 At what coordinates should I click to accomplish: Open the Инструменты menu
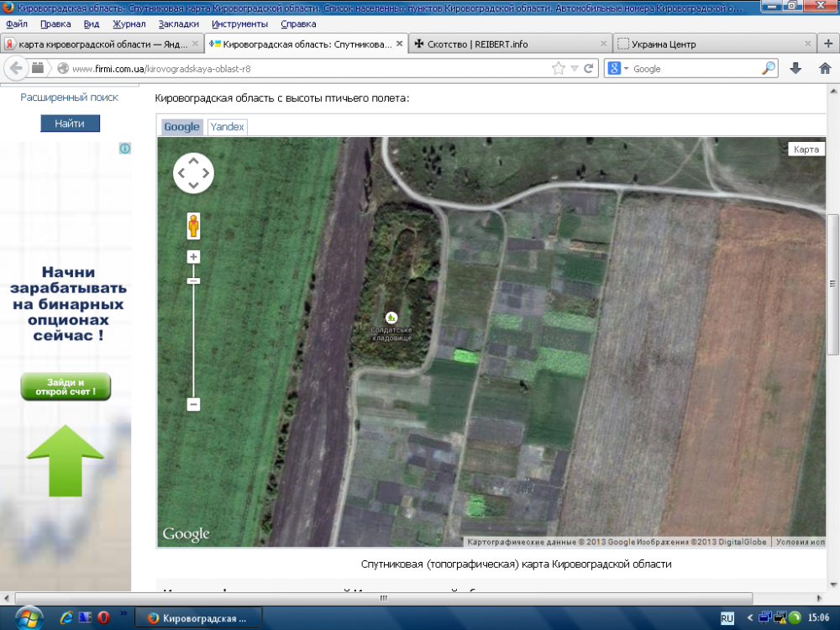[x=239, y=24]
